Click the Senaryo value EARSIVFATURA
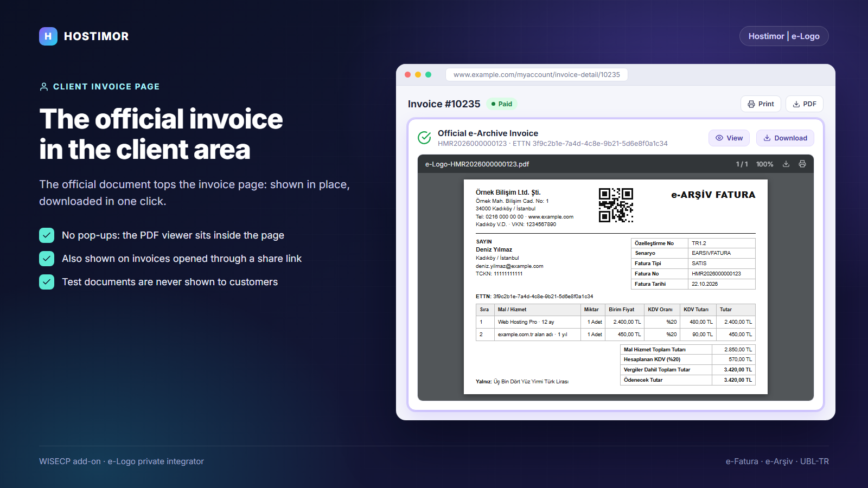 coord(711,253)
